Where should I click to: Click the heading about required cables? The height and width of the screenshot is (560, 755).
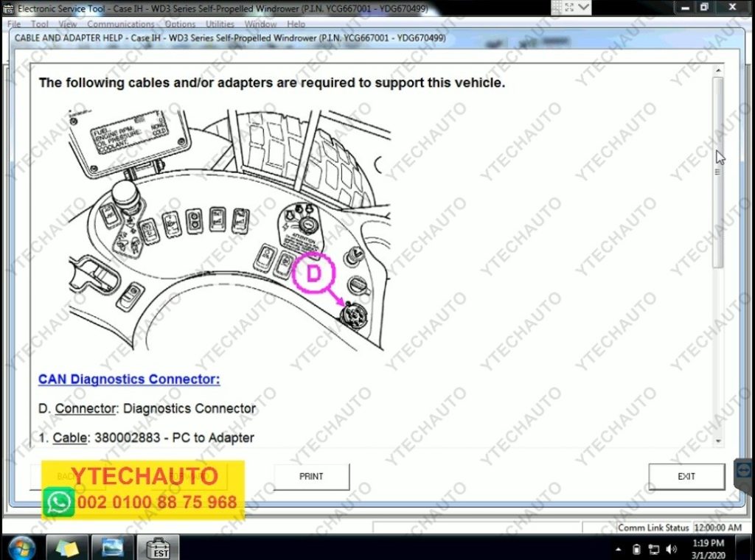[272, 83]
